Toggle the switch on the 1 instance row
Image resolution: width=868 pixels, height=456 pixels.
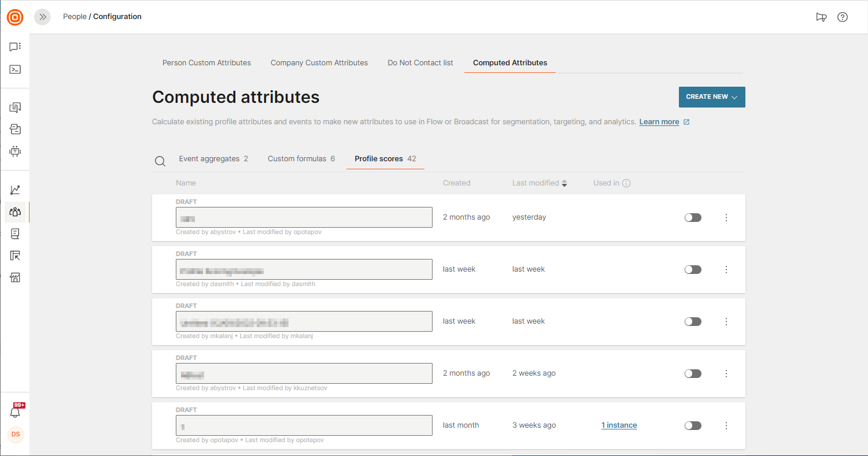tap(692, 425)
